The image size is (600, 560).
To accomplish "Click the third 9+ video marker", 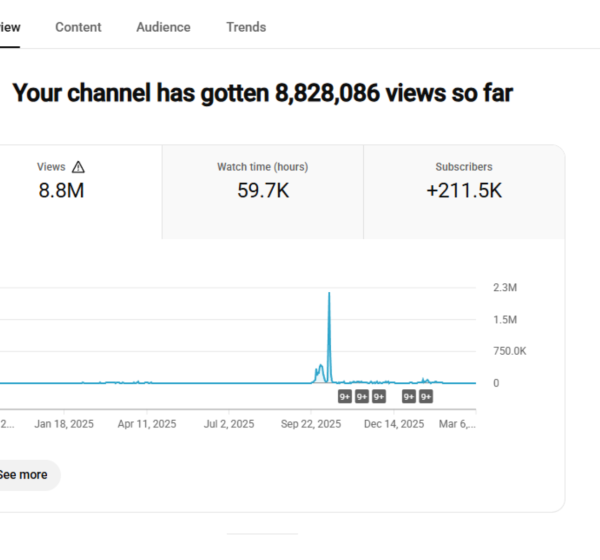I will coord(379,397).
